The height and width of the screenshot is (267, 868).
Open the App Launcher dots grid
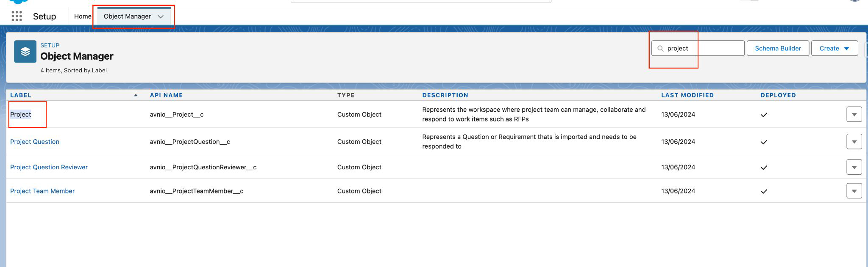[17, 17]
